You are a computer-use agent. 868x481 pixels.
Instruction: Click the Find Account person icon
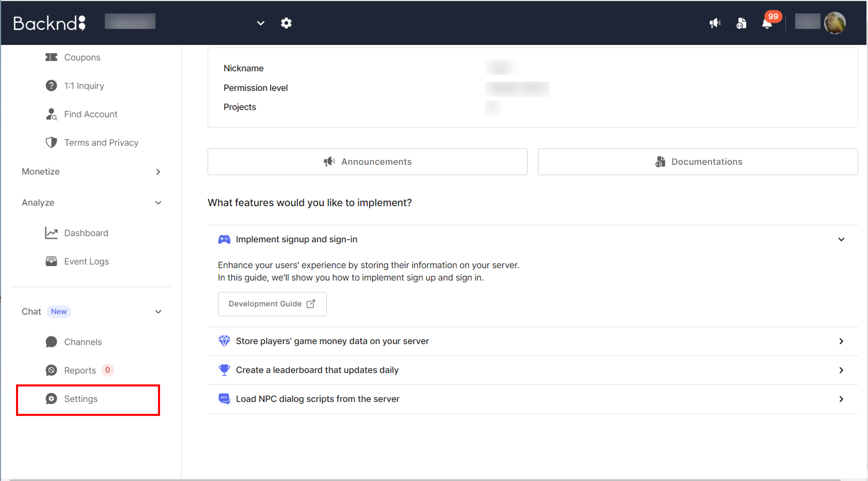51,114
